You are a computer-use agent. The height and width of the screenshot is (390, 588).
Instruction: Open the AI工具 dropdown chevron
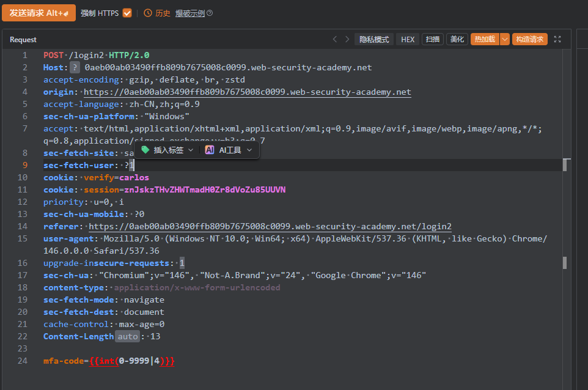click(249, 150)
